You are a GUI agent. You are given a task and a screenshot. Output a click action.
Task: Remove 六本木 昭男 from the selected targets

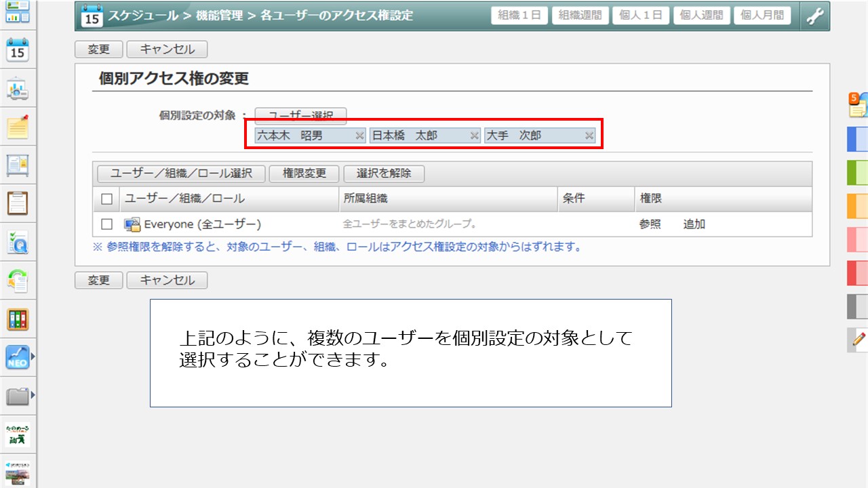(360, 136)
